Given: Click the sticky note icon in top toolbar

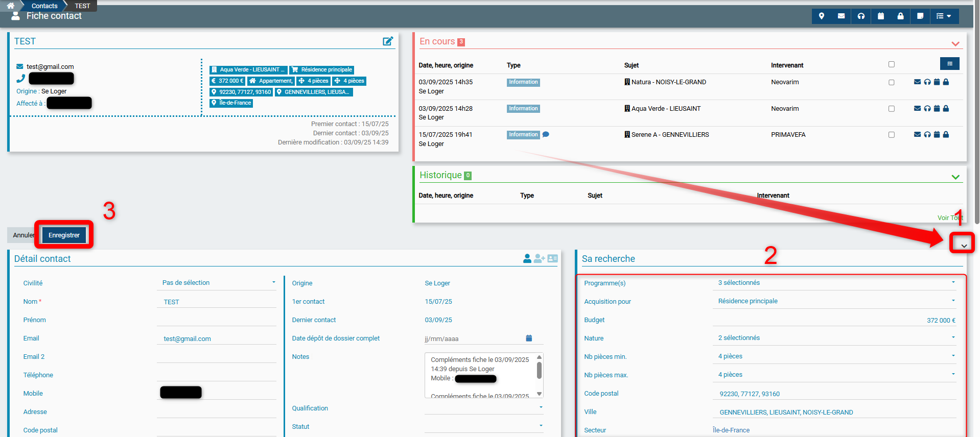Looking at the screenshot, I should click(x=920, y=16).
